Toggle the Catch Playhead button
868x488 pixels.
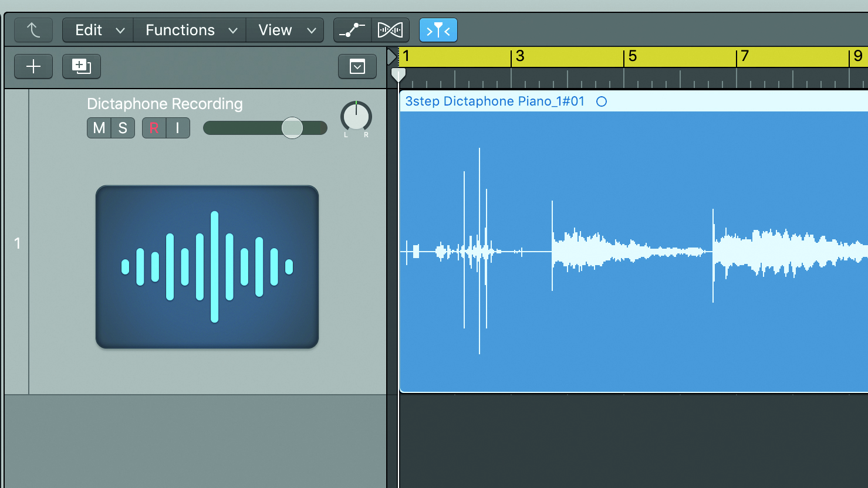click(x=438, y=30)
